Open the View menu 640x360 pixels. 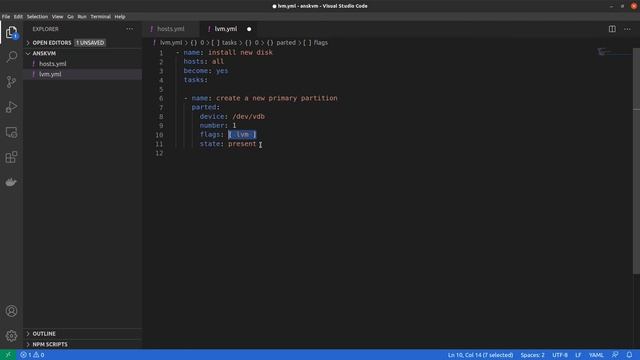57,17
